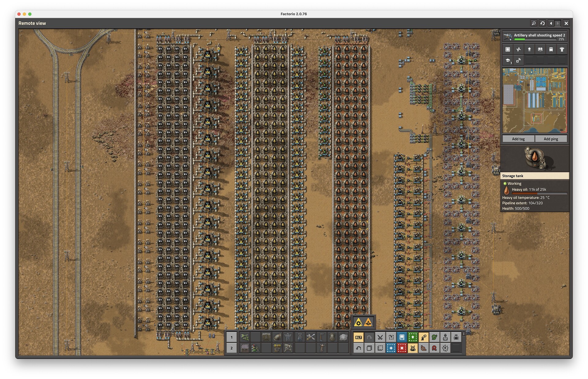Click the 'Heavy oil temperature: 25 °C' text
The image size is (588, 379).
[x=526, y=198]
